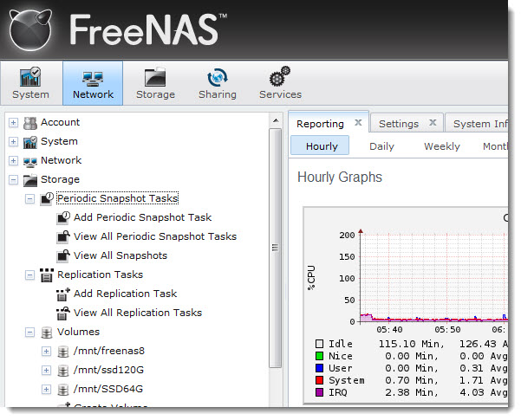Click the /mnt/freenas8 volume icon
Screen dimensions: 521x420
pos(63,352)
